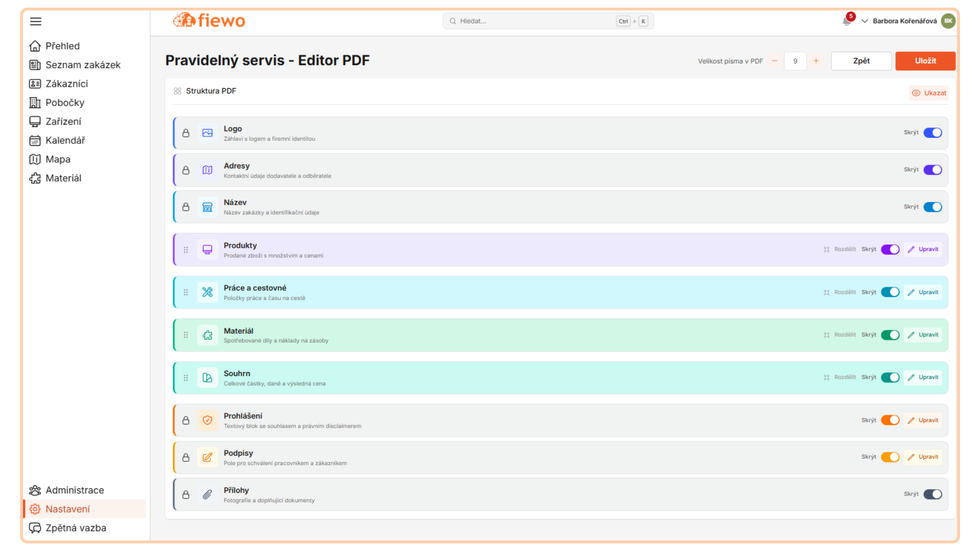Click Upravit for Produkty section
980x551 pixels.
tap(923, 249)
